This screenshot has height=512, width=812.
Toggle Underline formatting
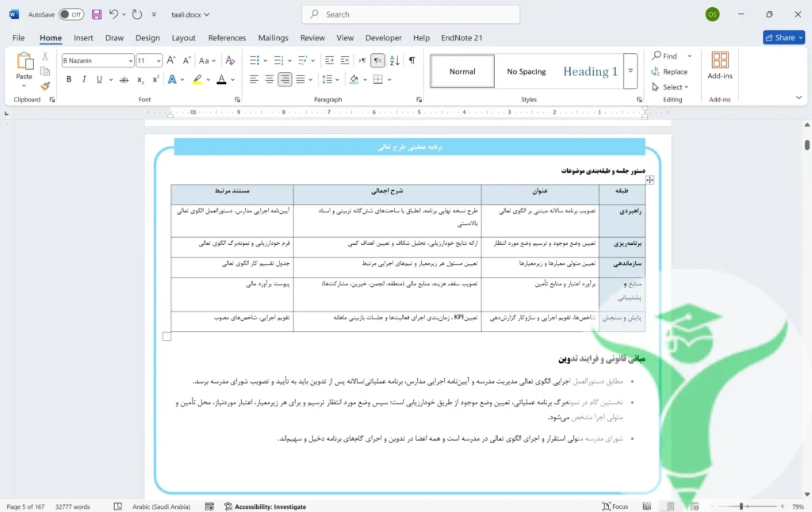click(x=99, y=80)
